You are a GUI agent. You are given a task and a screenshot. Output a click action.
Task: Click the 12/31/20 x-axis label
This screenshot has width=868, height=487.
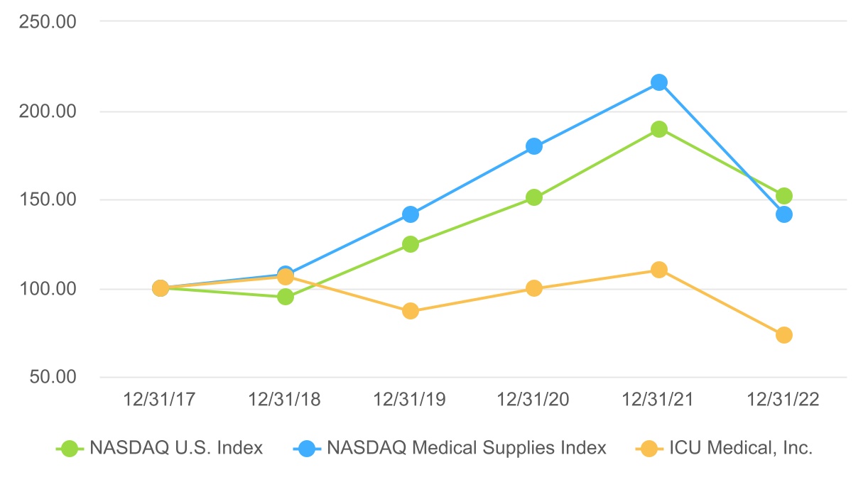(x=534, y=400)
